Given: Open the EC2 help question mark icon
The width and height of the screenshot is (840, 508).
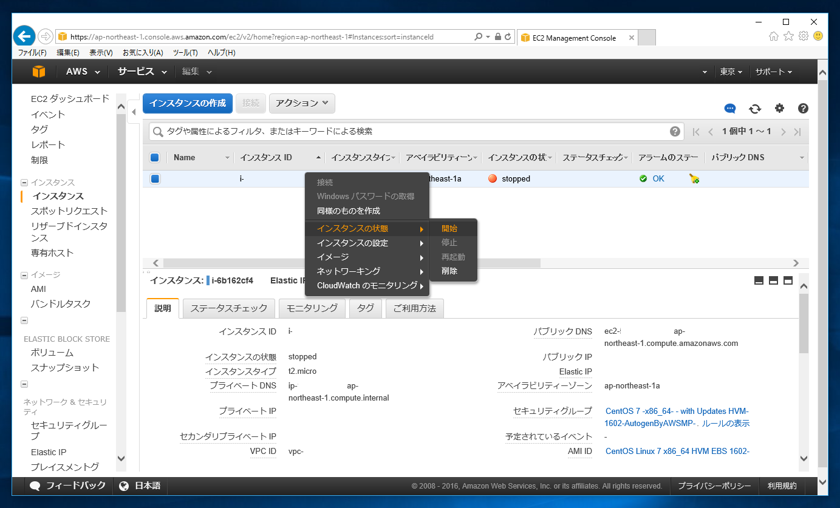Looking at the screenshot, I should point(802,108).
